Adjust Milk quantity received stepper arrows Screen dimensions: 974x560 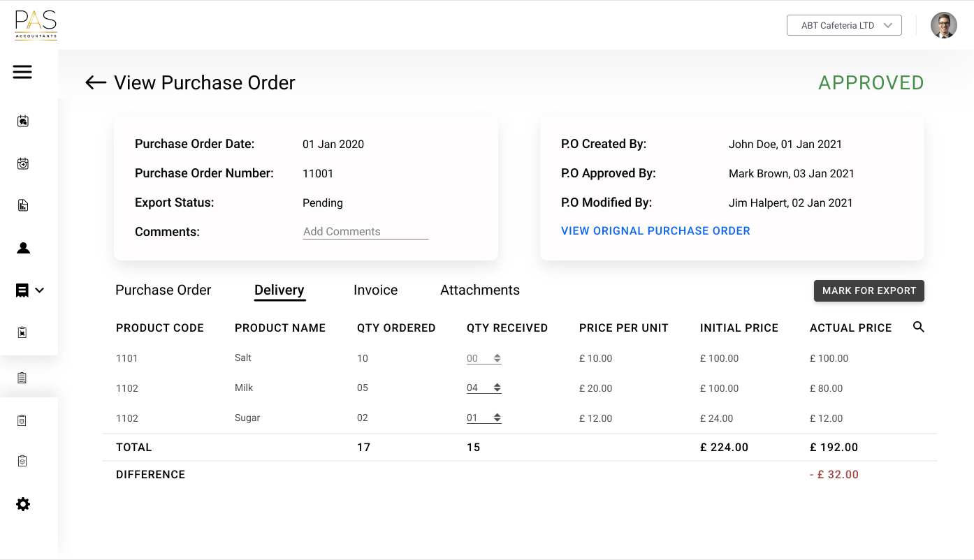497,388
